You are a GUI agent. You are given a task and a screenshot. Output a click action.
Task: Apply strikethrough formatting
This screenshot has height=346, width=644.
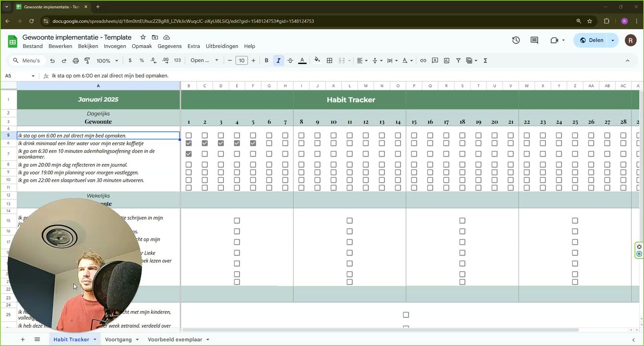click(290, 61)
